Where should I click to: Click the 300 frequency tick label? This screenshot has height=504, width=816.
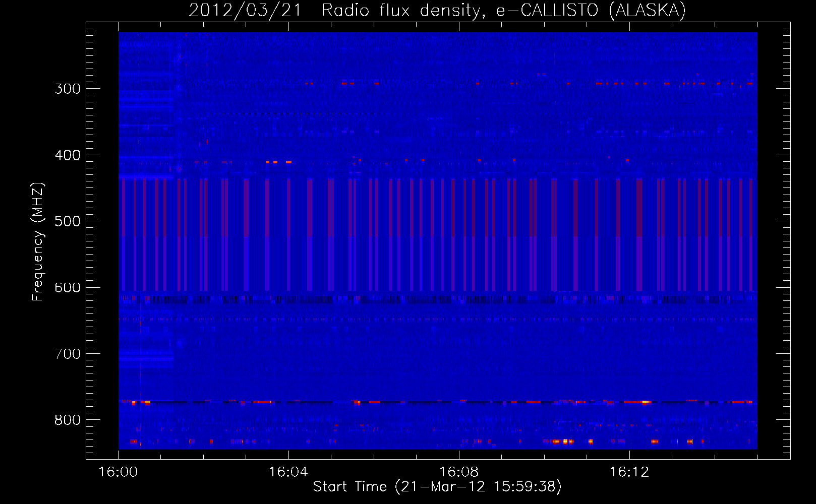[68, 89]
